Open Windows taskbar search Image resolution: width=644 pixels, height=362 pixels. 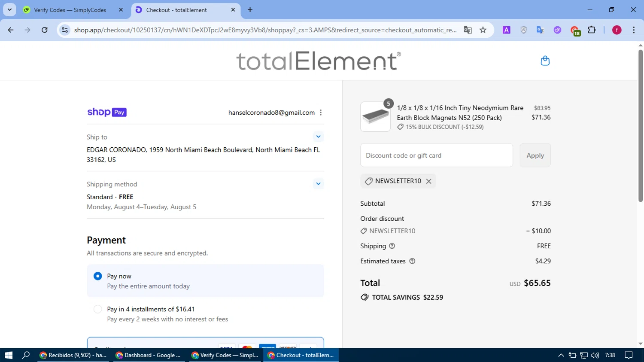26,355
